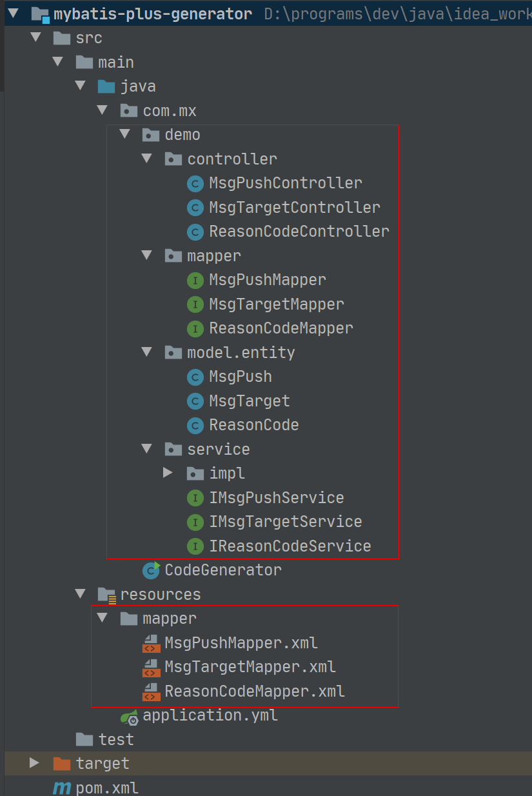This screenshot has height=796, width=532.
Task: Click the class icon beside ReasonCode entity
Action: pos(195,425)
